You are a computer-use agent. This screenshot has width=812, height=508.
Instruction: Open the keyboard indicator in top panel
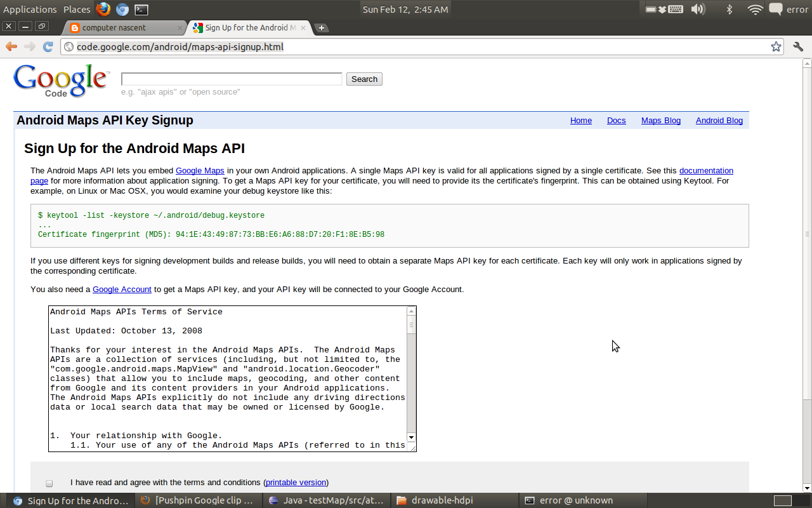pyautogui.click(x=676, y=9)
